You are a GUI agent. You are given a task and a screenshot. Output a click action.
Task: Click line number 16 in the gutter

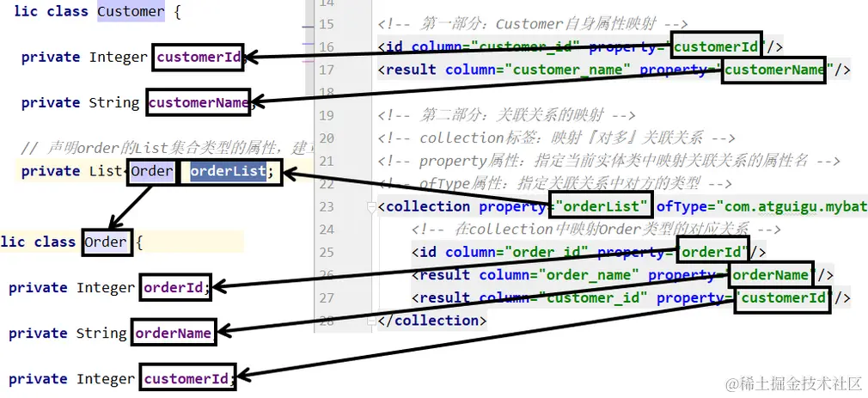click(327, 47)
